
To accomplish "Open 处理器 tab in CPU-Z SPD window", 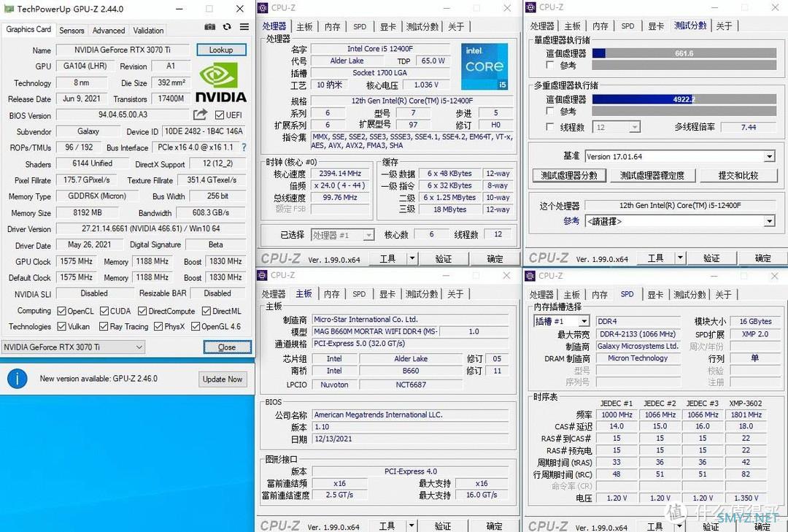I will 541,295.
